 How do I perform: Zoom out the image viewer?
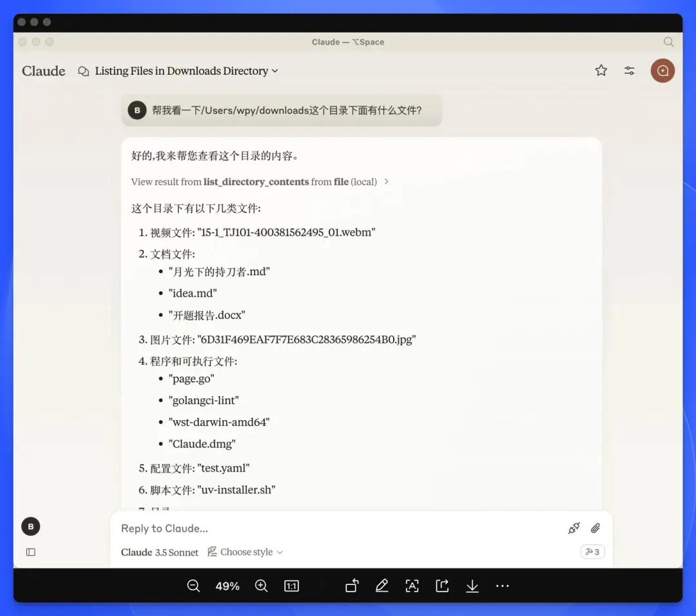[193, 586]
